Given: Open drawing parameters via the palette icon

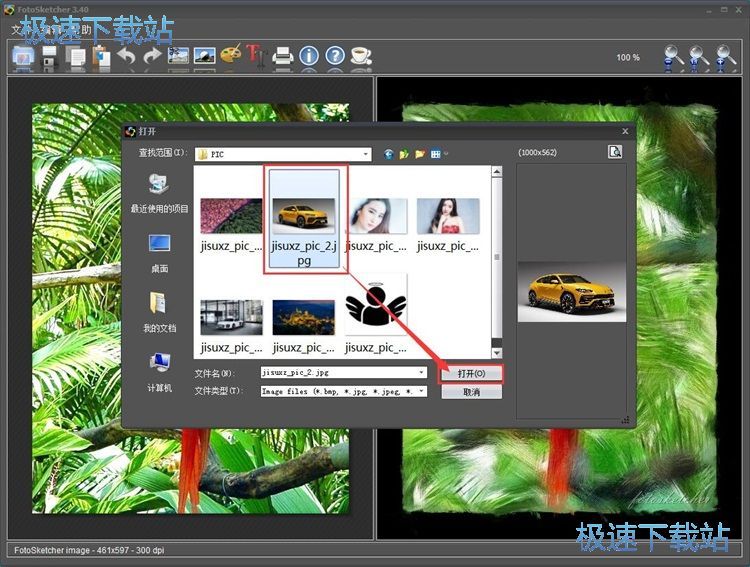Looking at the screenshot, I should (231, 55).
